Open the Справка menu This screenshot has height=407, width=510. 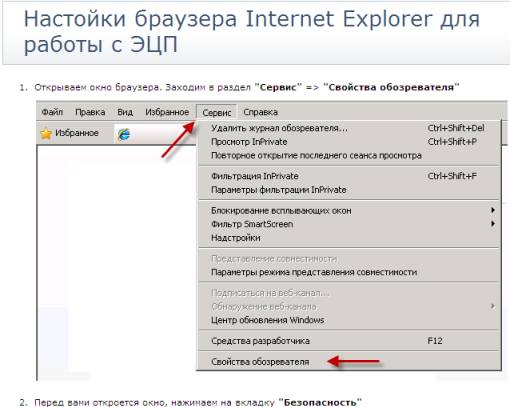pos(260,112)
